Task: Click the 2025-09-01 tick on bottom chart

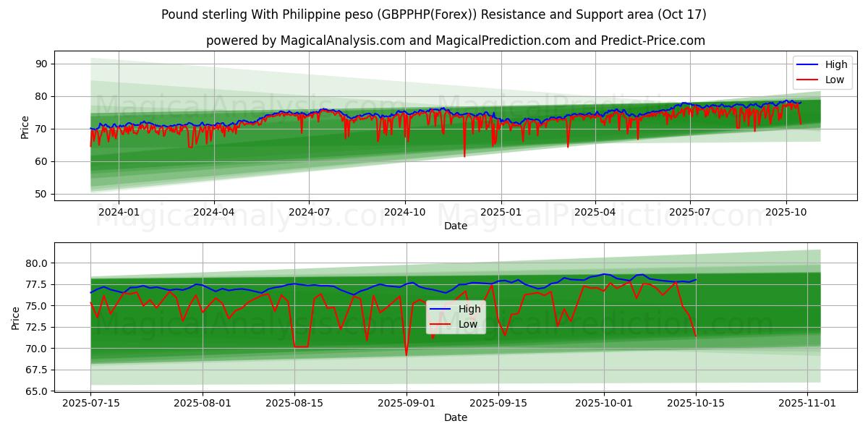Action: (406, 403)
